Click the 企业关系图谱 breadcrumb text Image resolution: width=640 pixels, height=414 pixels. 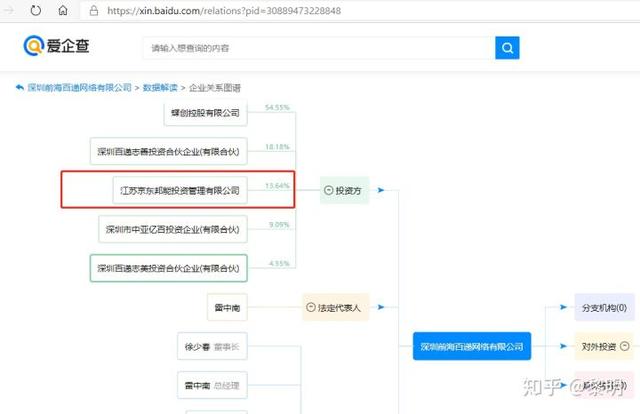click(215, 87)
